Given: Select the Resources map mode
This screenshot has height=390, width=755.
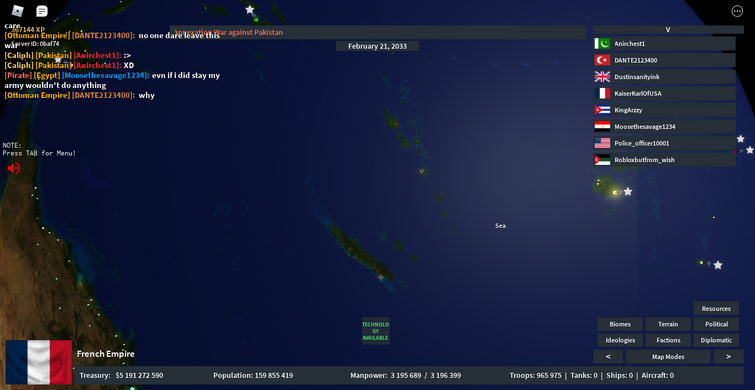Looking at the screenshot, I should click(716, 309).
